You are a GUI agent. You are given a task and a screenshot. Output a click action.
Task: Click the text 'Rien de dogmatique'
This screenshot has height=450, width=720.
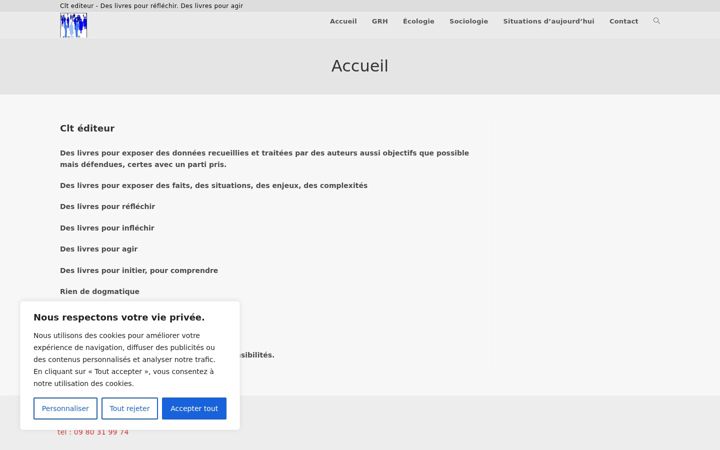click(x=100, y=292)
